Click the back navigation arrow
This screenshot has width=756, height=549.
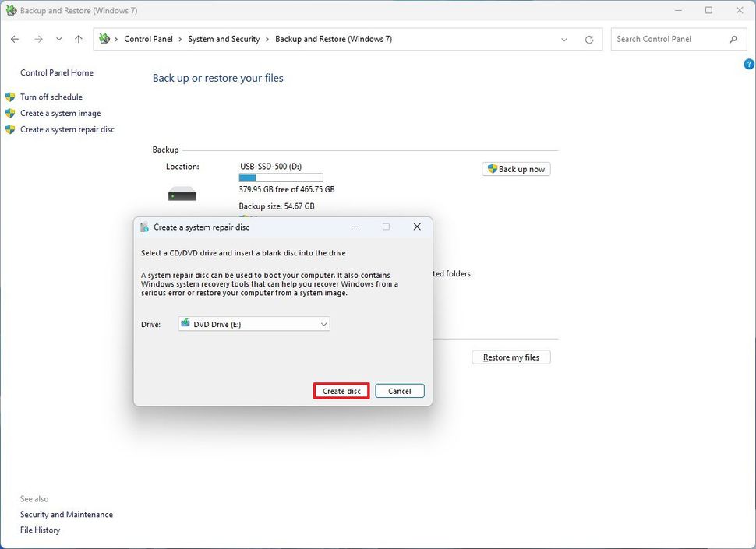click(14, 38)
